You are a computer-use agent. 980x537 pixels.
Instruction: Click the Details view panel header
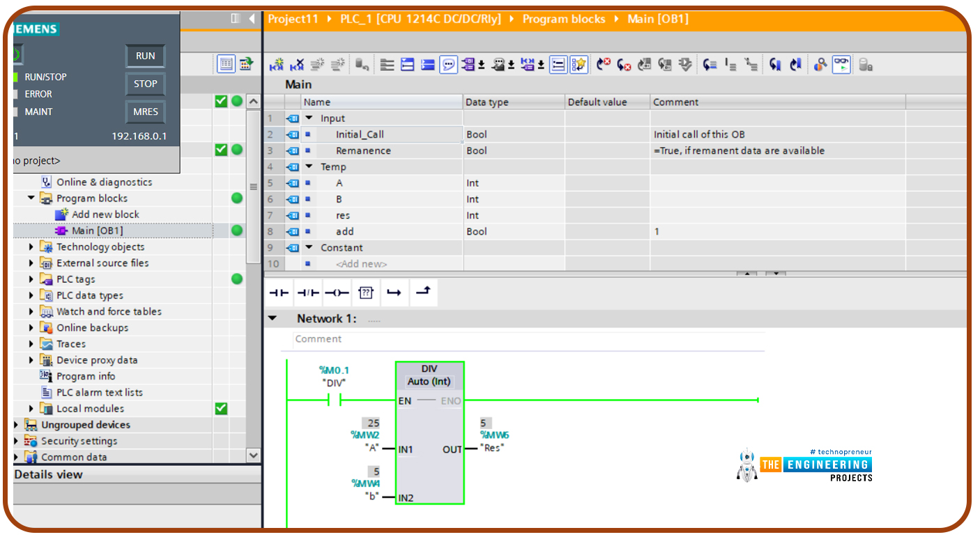click(137, 474)
